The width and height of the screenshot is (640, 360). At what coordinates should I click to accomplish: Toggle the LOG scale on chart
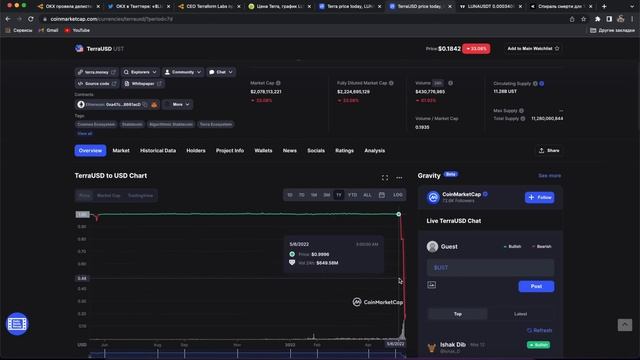coord(398,195)
